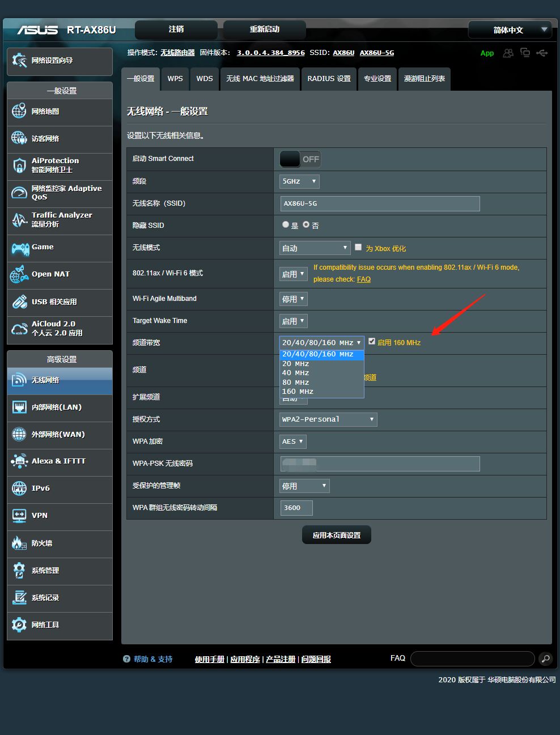Open USB 相关应用 icon

tap(19, 301)
